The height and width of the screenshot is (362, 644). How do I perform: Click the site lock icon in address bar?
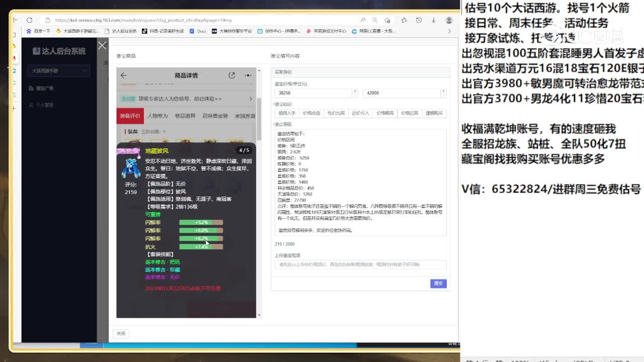[48, 20]
